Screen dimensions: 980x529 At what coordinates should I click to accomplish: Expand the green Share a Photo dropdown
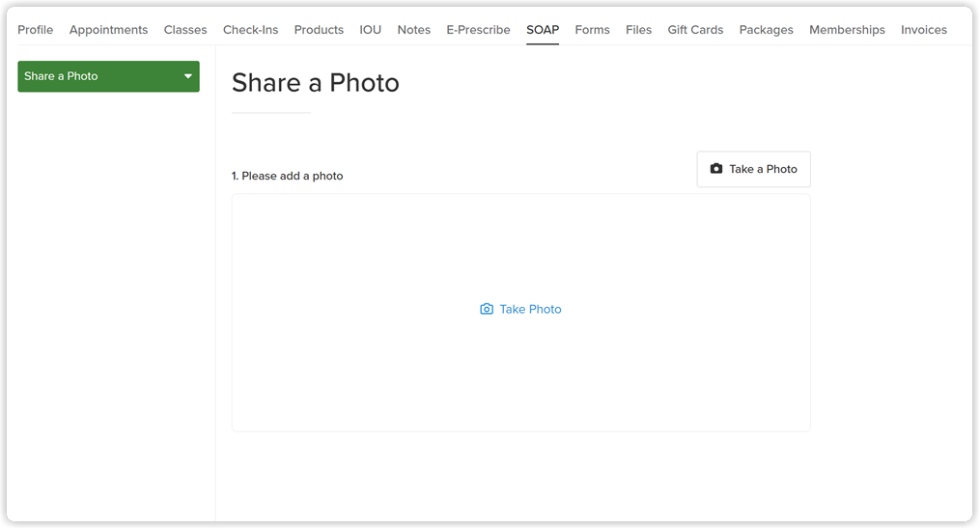108,76
